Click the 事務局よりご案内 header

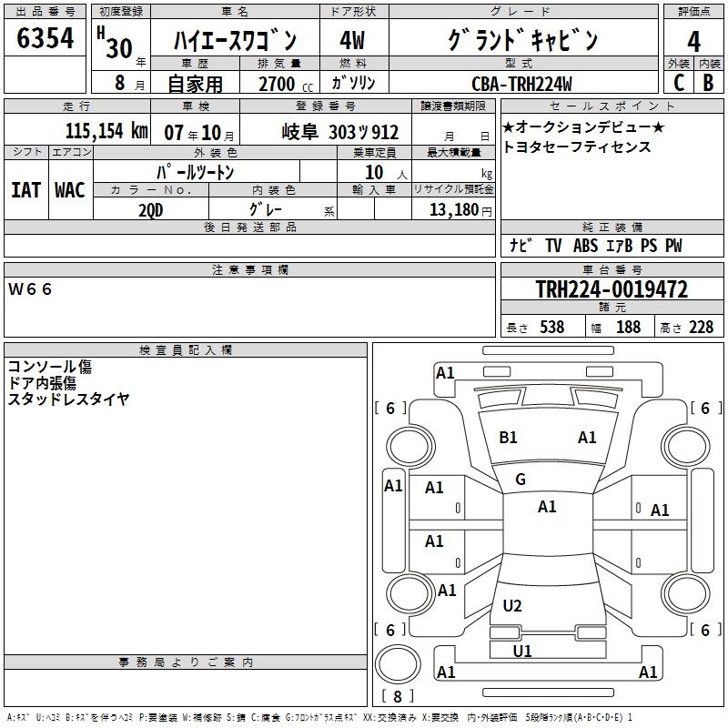coord(186,662)
